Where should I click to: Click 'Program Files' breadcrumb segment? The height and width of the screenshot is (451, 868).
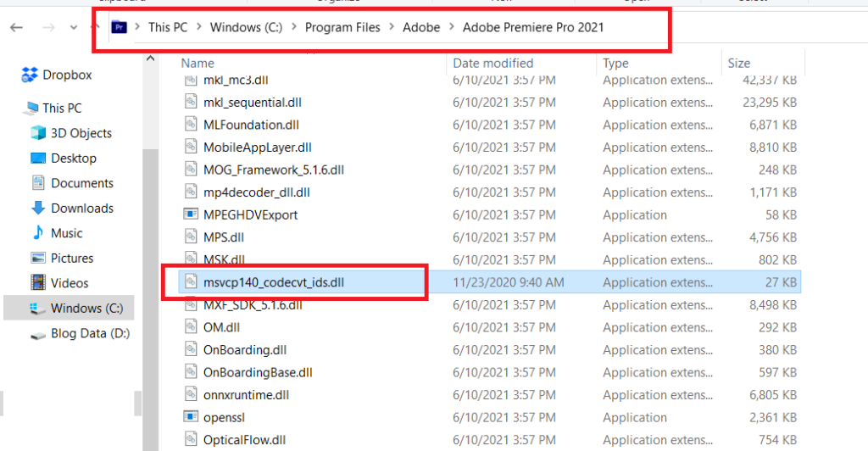(x=342, y=27)
